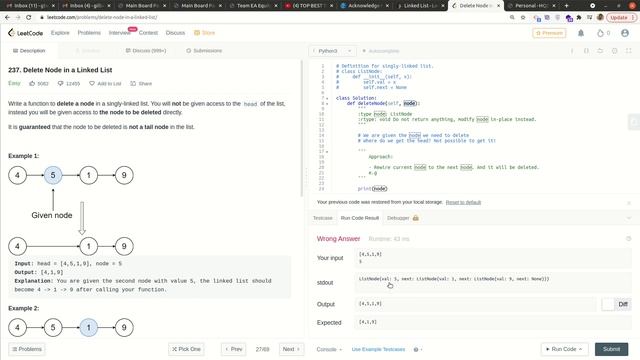Open the Interview menu item
The image size is (640, 360).
119,33
